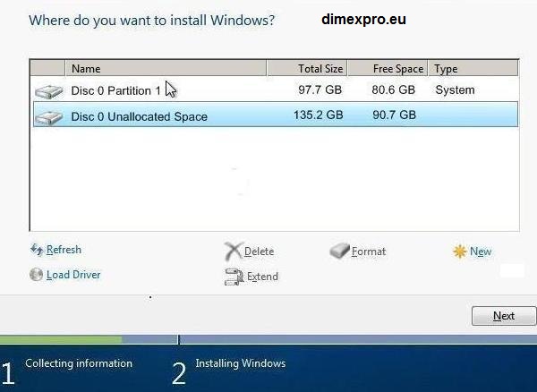Click the 90.7 GB free space cell
The image size is (537, 392).
394,115
